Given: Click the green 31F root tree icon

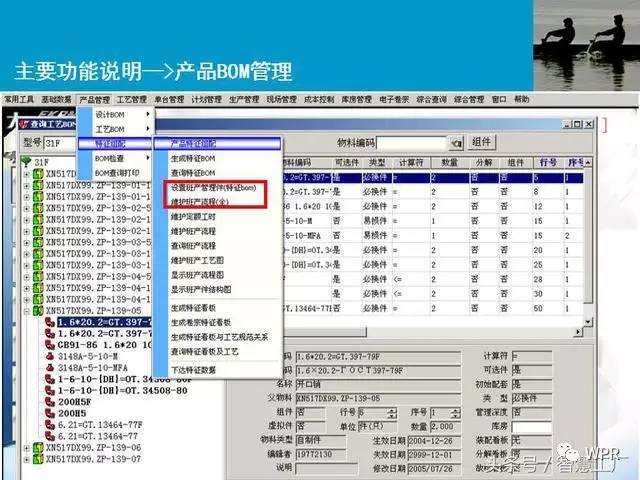Looking at the screenshot, I should point(27,162).
